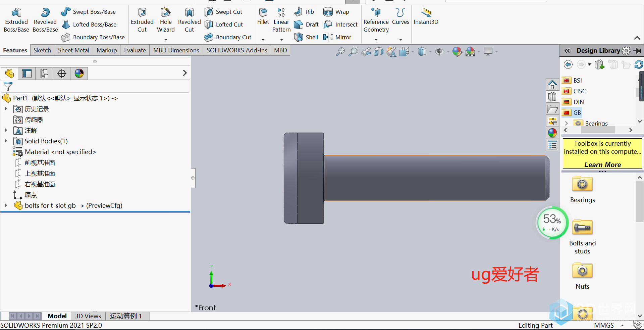Click Zoom to Area icon
This screenshot has height=330, width=644.
[x=353, y=52]
